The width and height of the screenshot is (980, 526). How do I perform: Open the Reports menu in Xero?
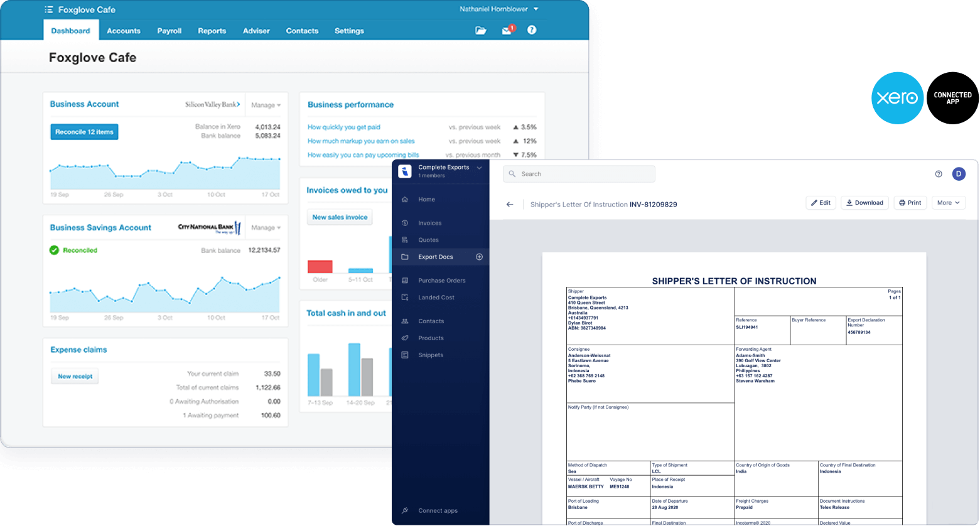coord(212,30)
